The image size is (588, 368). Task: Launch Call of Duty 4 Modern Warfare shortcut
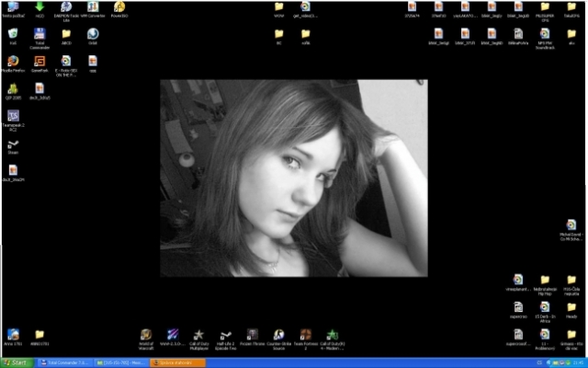coord(333,339)
